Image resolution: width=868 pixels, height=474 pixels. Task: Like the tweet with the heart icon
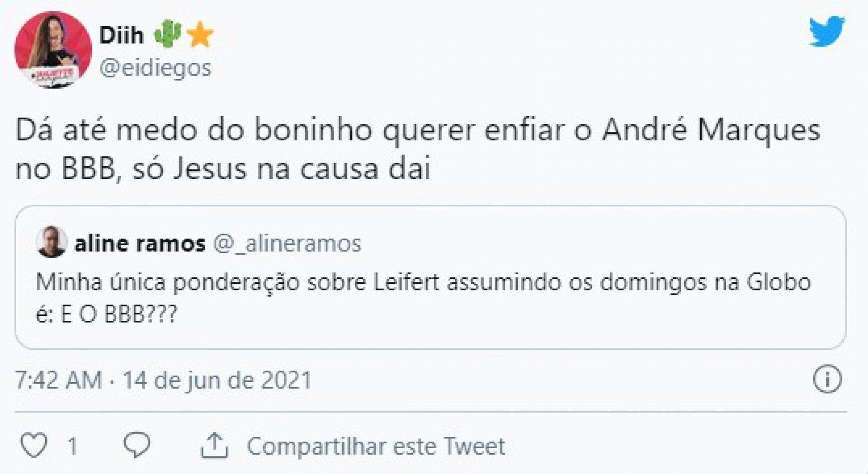[34, 446]
